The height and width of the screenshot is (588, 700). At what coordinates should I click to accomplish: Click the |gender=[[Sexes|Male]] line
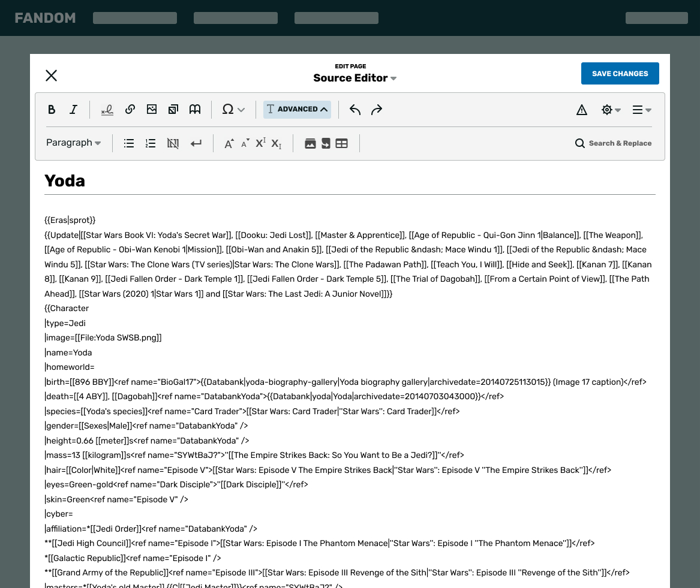coord(146,426)
